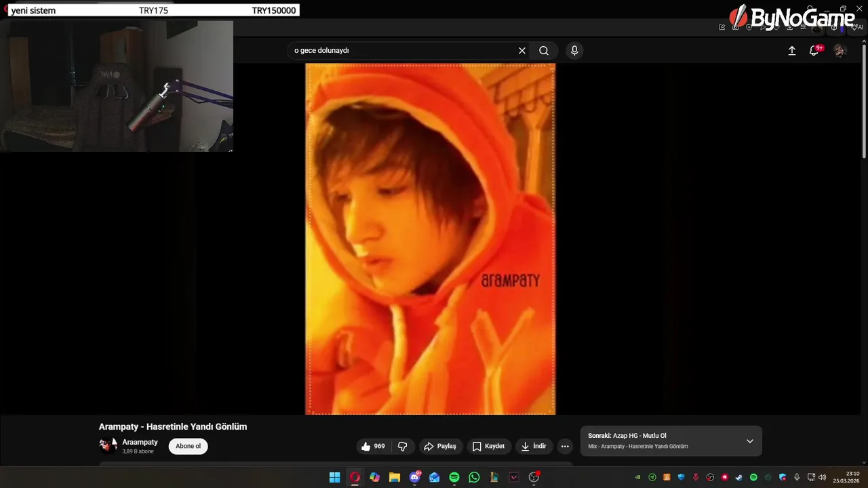Share the video via Paylaş
Screen dimensions: 868x488
coord(440,446)
